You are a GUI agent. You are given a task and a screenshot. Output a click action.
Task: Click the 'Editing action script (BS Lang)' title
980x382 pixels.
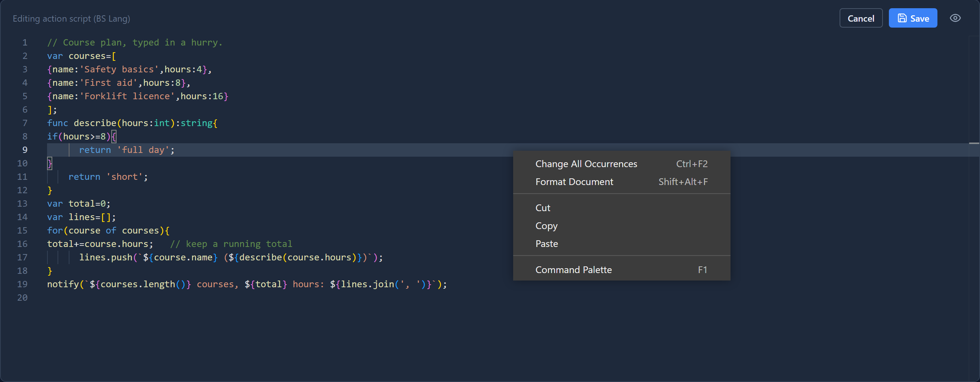click(72, 19)
